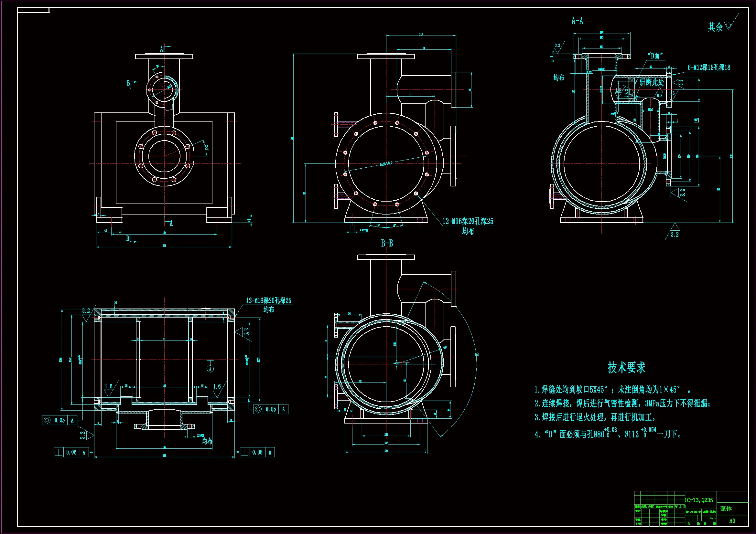Click the 1Cr13,Q235 material text in title block
Image resolution: width=756 pixels, height=534 pixels.
point(699,500)
